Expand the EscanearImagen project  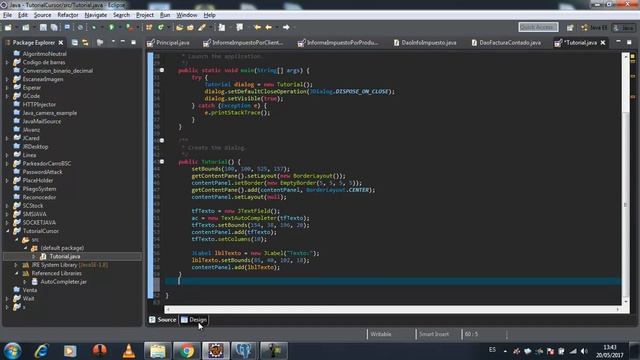point(7,79)
